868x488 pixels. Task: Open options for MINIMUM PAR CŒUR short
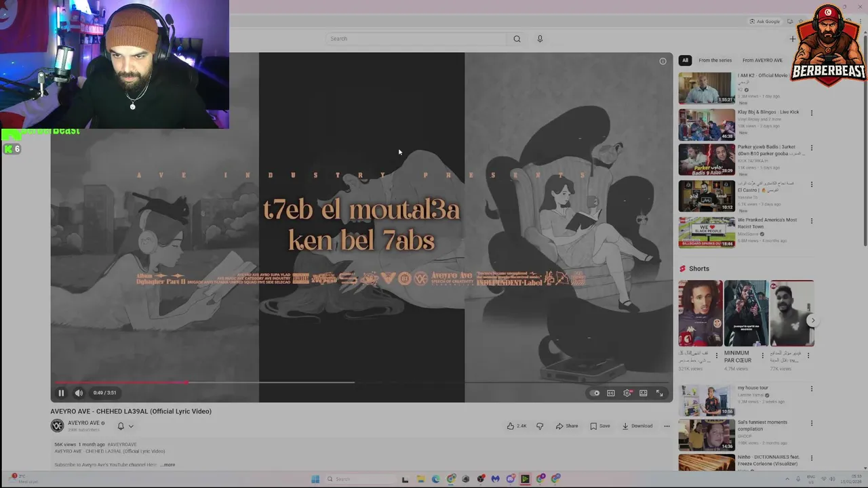pyautogui.click(x=762, y=355)
